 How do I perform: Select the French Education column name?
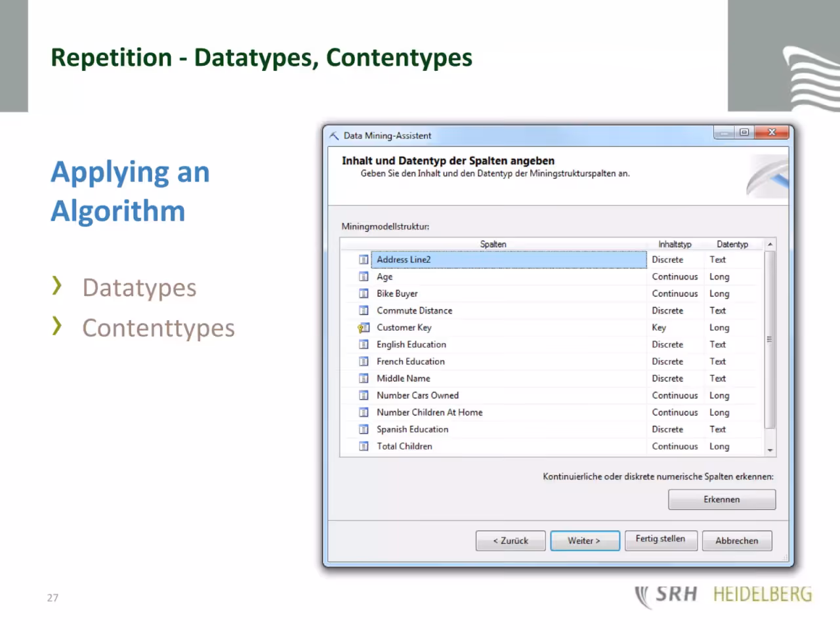[411, 362]
